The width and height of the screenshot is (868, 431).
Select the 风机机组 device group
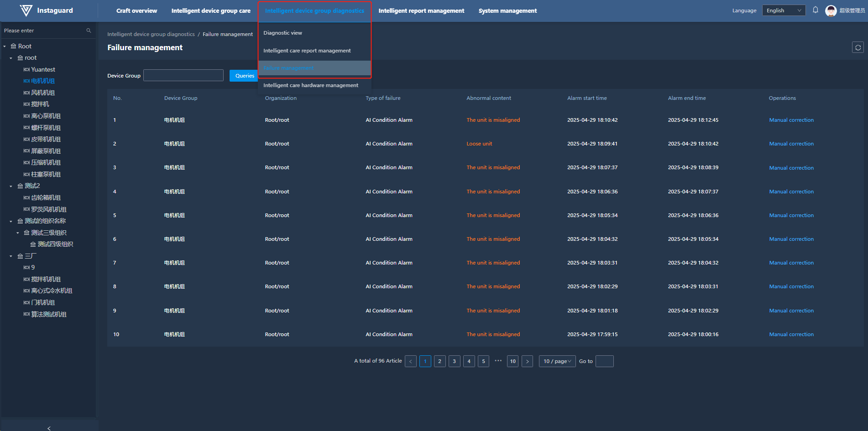[43, 93]
